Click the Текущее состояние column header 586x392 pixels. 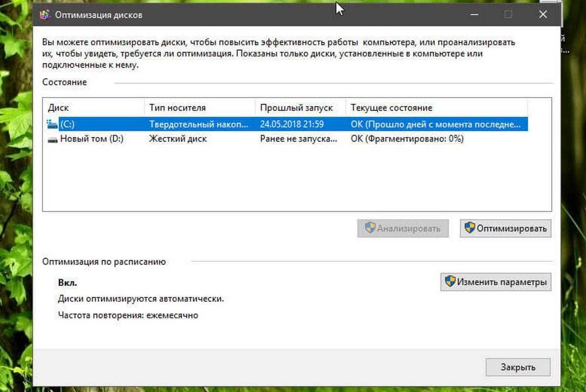tap(435, 107)
